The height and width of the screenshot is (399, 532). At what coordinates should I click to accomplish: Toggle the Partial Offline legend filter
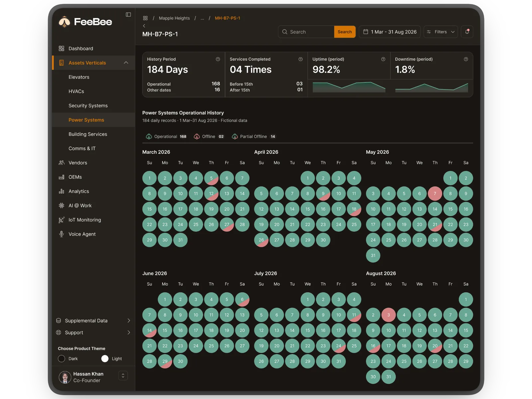[x=254, y=136]
